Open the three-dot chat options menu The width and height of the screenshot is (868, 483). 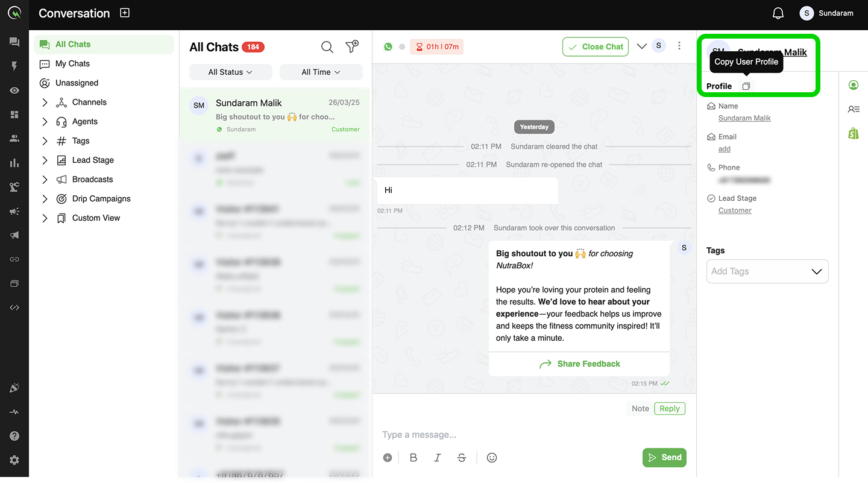[x=679, y=46]
